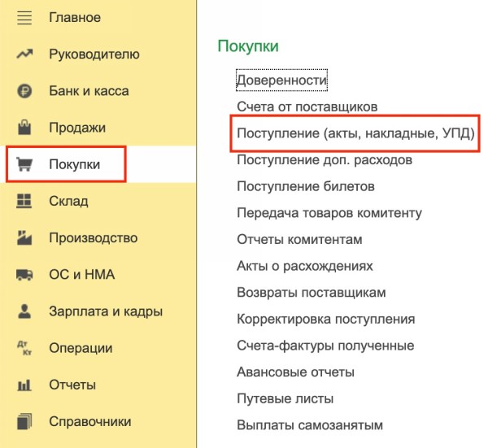Click the bar chart icon for Отчеты
Viewport: 488px width, 448px height.
tap(24, 385)
